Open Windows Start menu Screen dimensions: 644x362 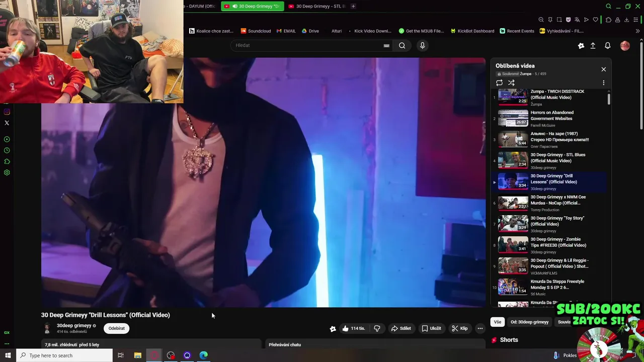(8, 355)
